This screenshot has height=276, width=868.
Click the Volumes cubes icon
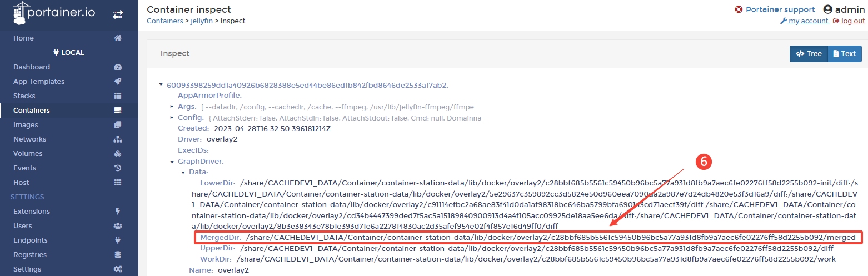tap(118, 154)
